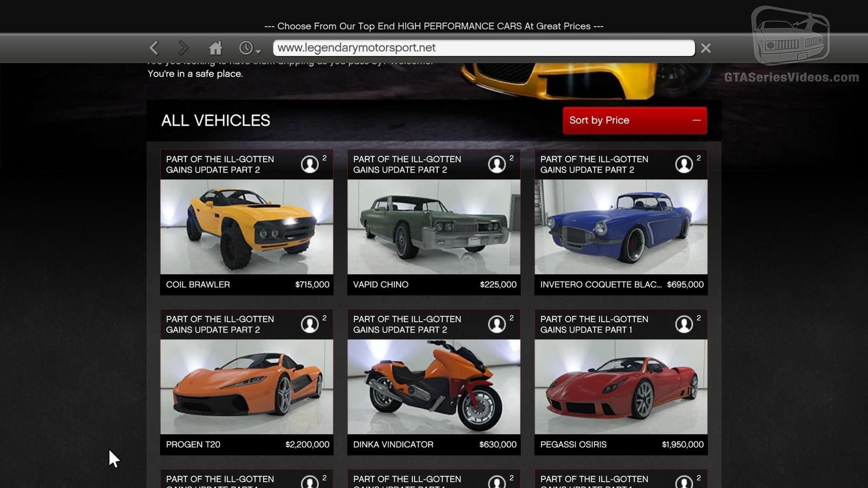Click inside the website address bar
Viewport: 868px width, 488px height.
pyautogui.click(x=483, y=48)
